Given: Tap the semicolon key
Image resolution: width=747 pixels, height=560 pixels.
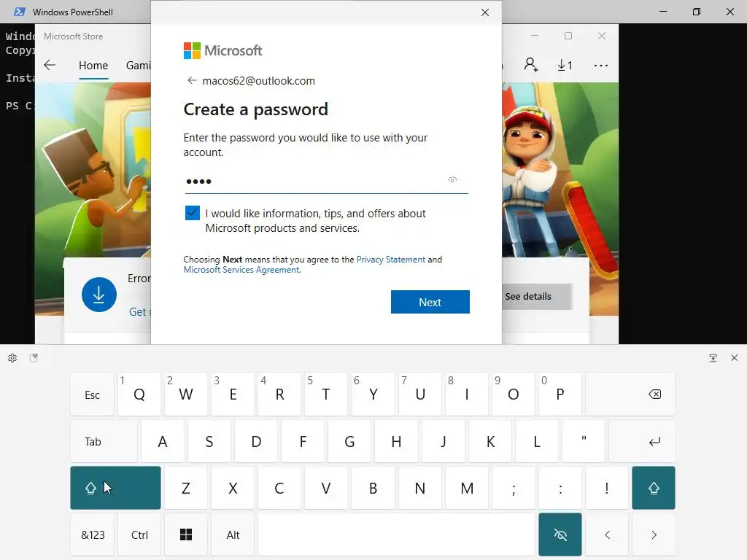Looking at the screenshot, I should (514, 488).
